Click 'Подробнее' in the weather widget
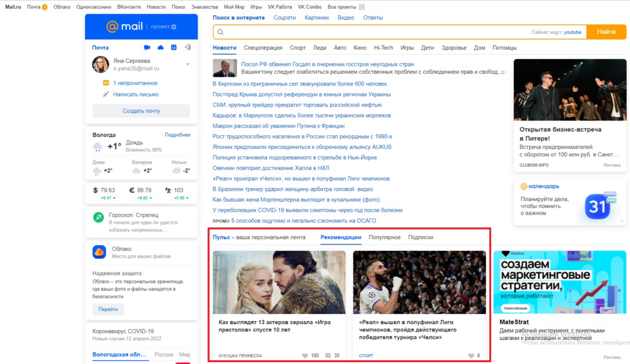 click(x=177, y=135)
